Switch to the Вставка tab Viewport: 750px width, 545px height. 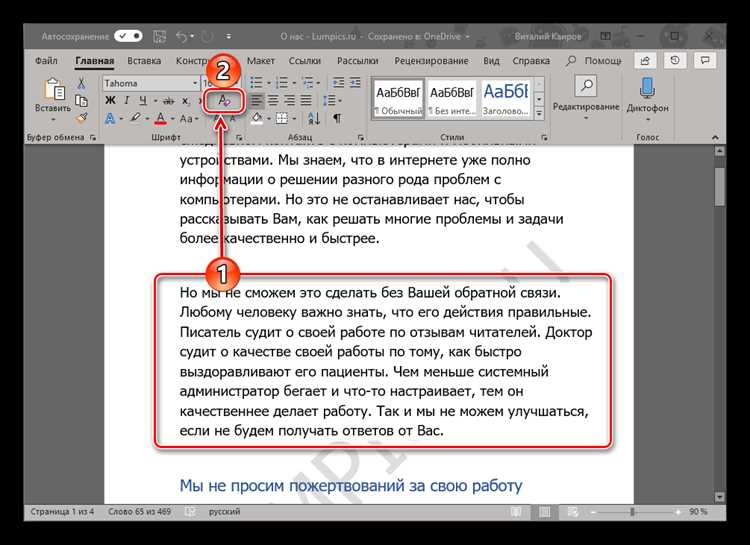click(144, 61)
